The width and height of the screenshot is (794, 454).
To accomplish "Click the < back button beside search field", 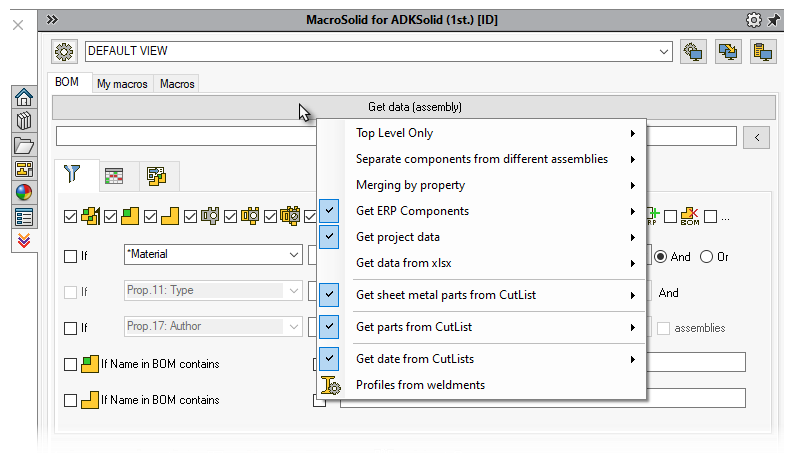I will coord(757,137).
